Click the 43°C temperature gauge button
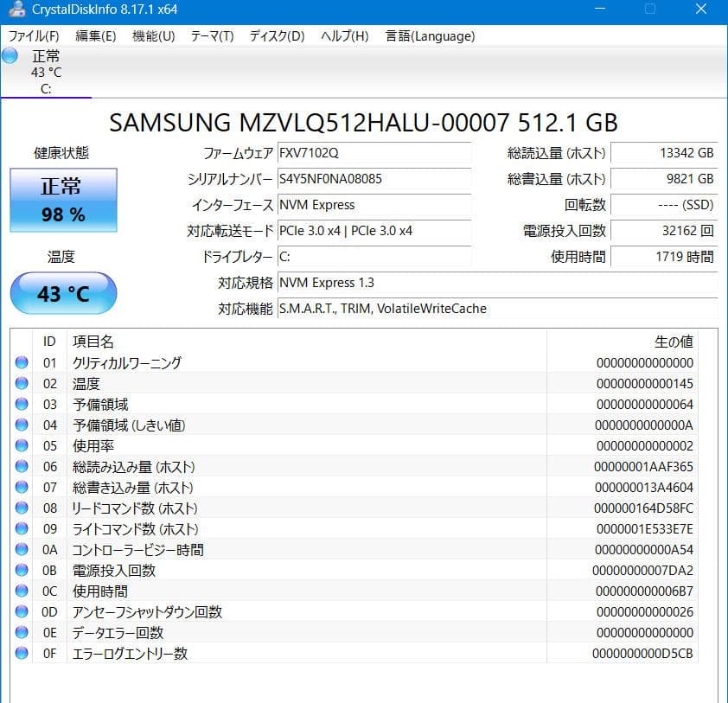The width and height of the screenshot is (728, 703). point(62,293)
